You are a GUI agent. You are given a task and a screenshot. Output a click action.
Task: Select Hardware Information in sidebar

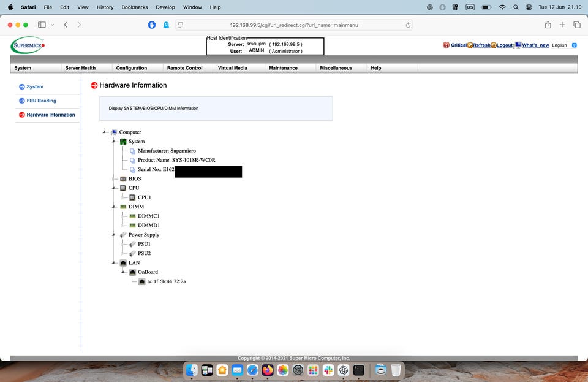coord(51,115)
